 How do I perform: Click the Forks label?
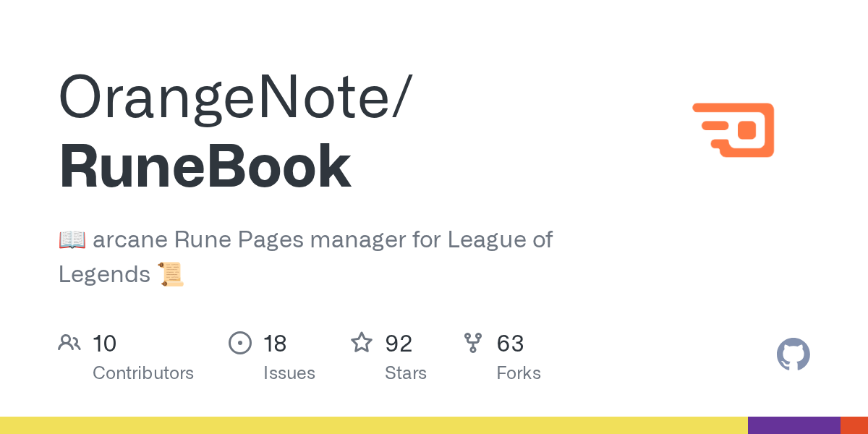point(519,373)
